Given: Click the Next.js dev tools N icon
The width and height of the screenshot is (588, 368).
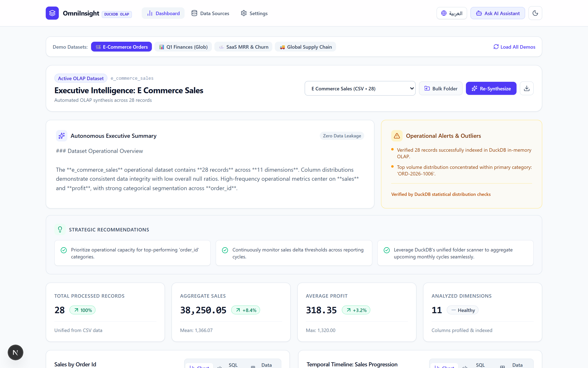Looking at the screenshot, I should tap(15, 352).
